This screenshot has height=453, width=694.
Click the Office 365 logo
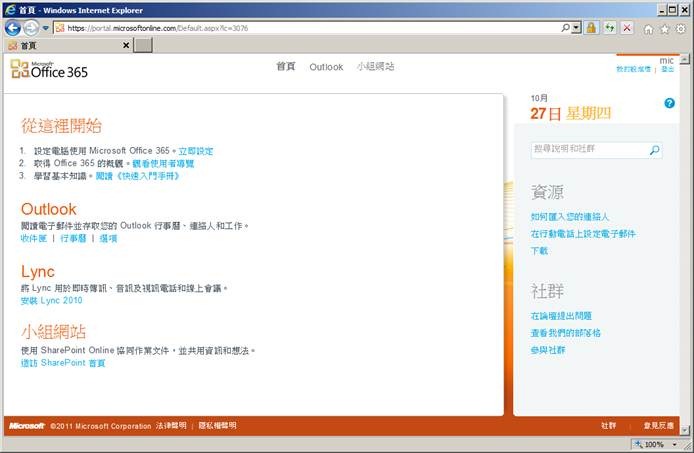[x=49, y=70]
